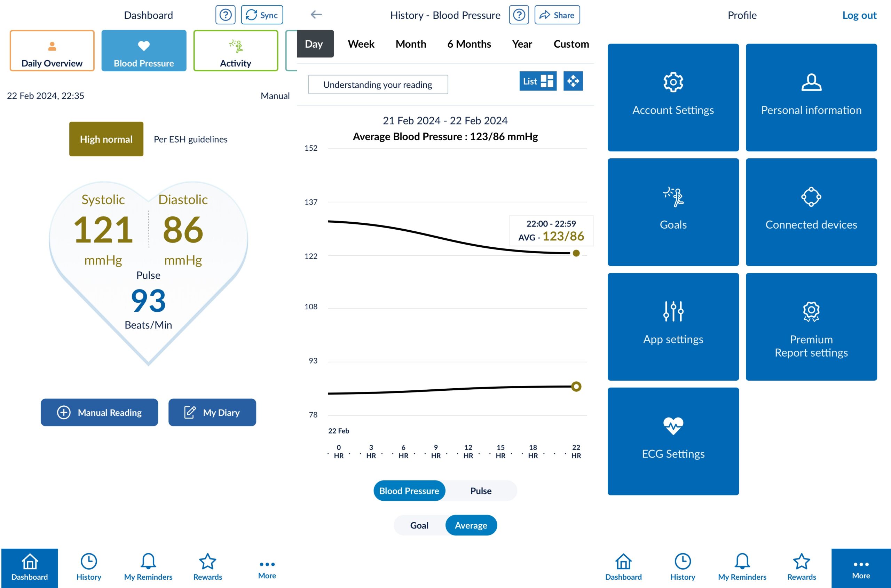Viewport: 891px width, 588px height.
Task: Open App settings panel
Action: coord(673,327)
